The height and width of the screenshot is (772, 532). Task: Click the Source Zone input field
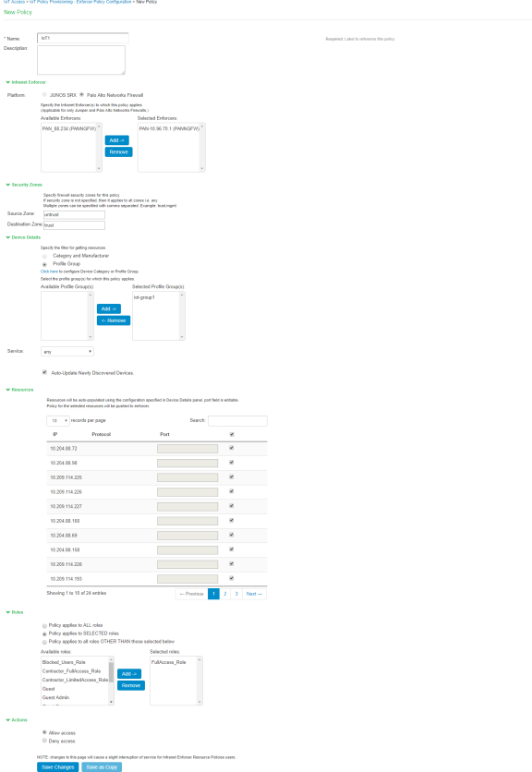tap(74, 214)
